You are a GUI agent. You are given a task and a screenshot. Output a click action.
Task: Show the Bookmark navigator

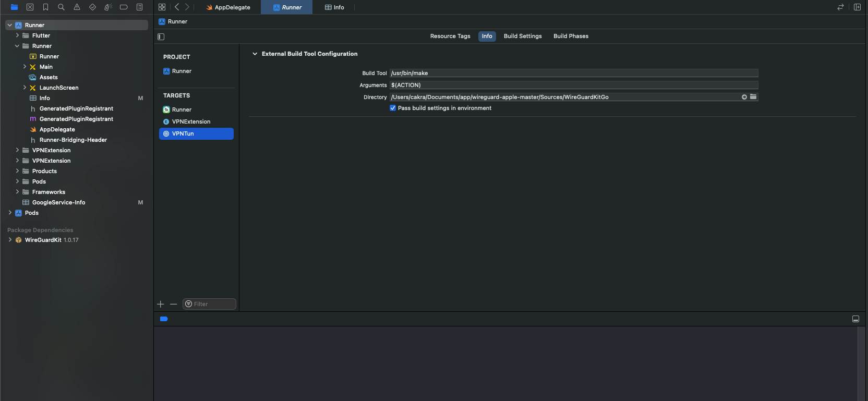coord(45,7)
